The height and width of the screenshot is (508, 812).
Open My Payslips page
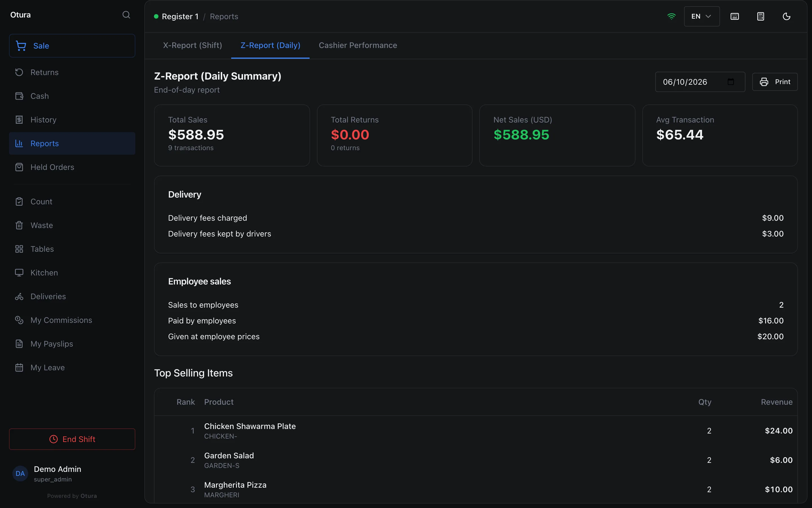(72, 344)
